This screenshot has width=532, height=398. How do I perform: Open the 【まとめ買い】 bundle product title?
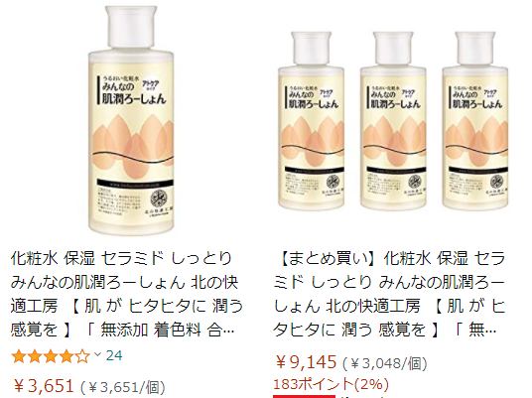[x=389, y=294]
